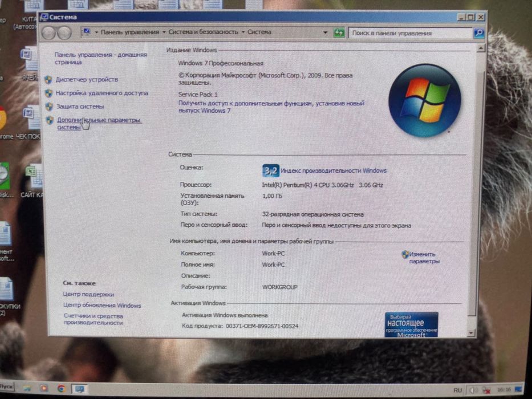Image resolution: width=532 pixels, height=399 pixels.
Task: Expand the arrow after Система и безопасность breadcrumb
Action: 243,32
